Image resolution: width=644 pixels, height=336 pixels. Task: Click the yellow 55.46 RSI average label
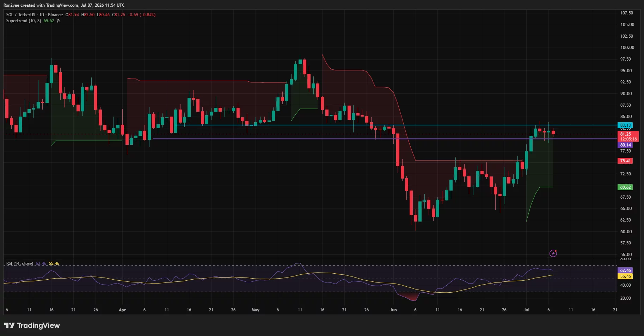tap(625, 276)
